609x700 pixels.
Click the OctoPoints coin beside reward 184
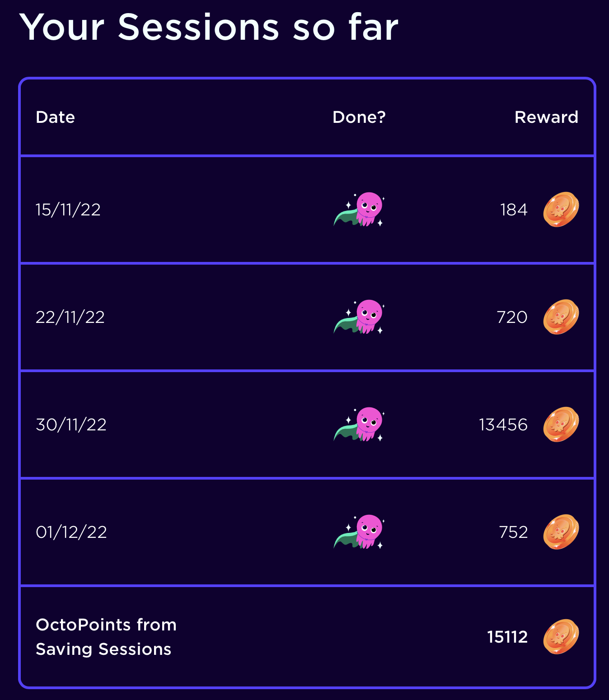click(561, 210)
